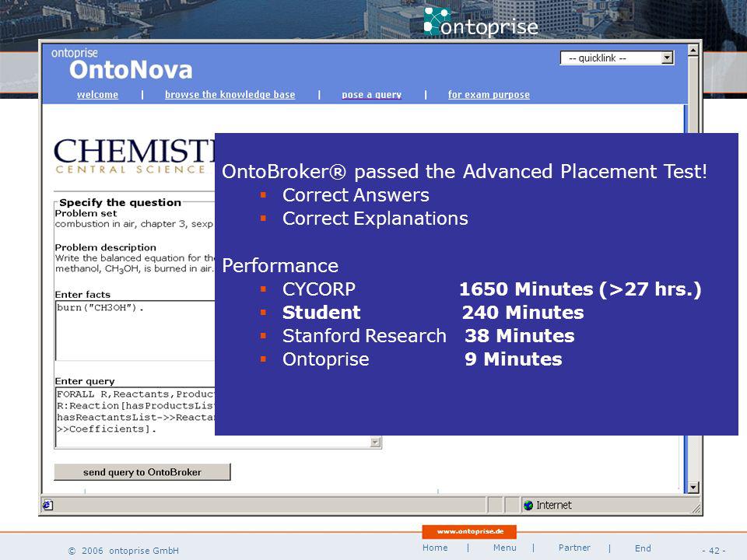Screen dimensions: 747x560
Task: Go to 'pose a query' page
Action: (372, 95)
